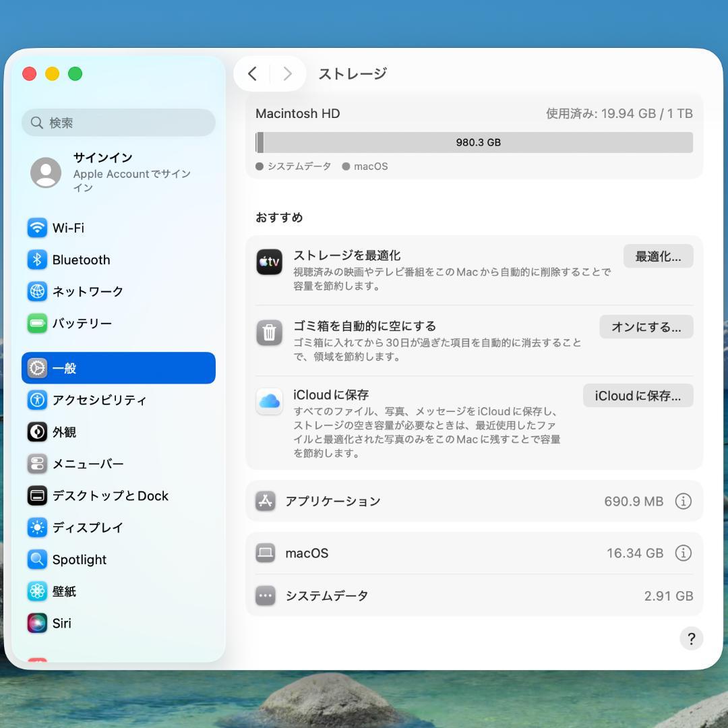The height and width of the screenshot is (728, 728).
Task: Click the アプリケーション category icon
Action: click(266, 501)
